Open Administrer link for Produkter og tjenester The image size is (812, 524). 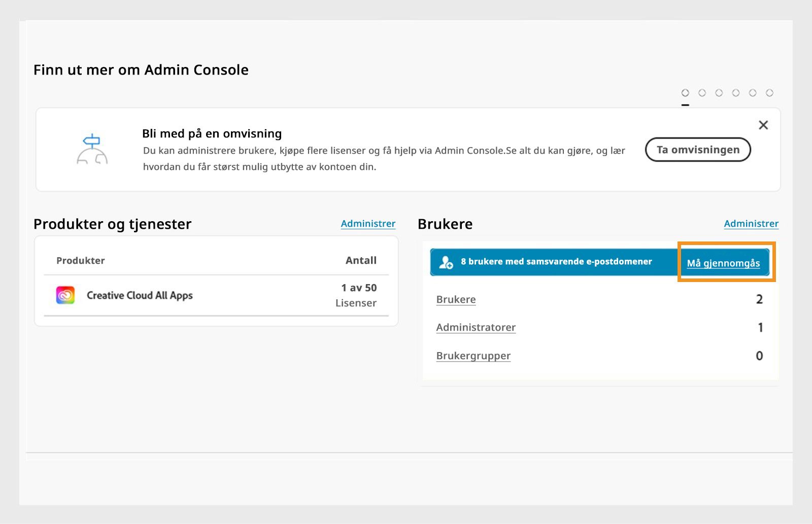[x=368, y=224]
